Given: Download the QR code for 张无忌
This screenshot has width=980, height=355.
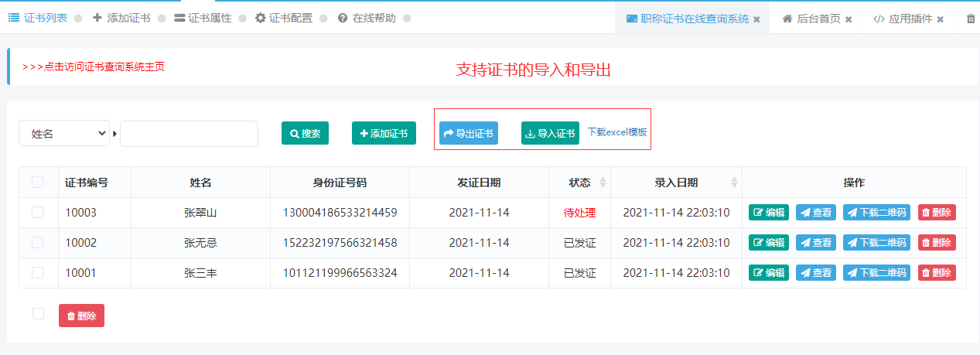Looking at the screenshot, I should 876,243.
